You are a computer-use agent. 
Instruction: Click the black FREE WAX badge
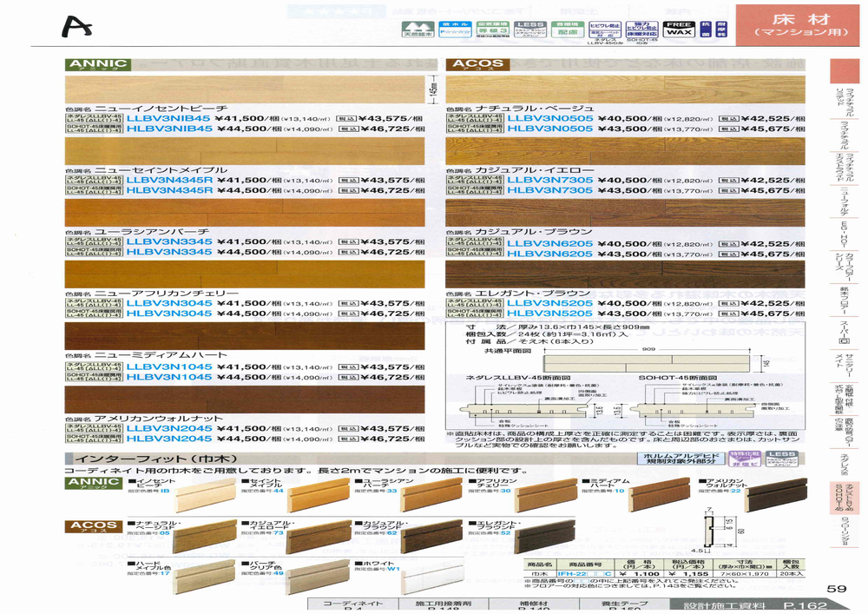click(680, 29)
